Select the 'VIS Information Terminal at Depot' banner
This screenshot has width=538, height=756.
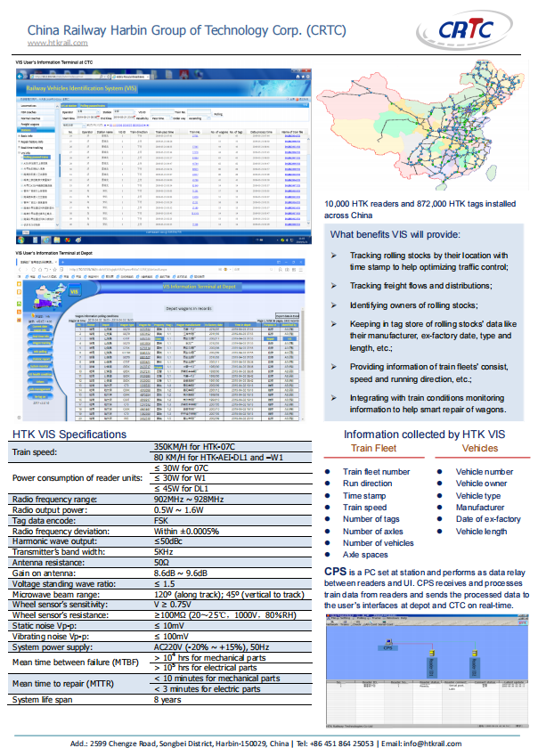pos(200,287)
